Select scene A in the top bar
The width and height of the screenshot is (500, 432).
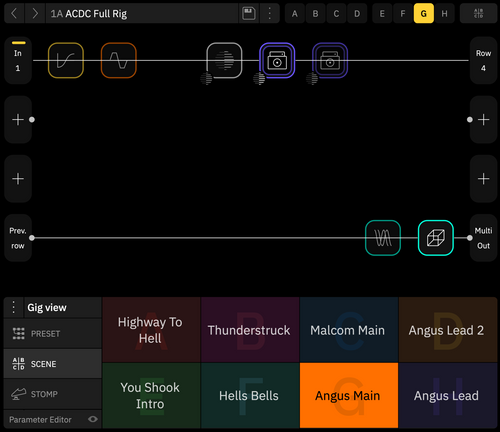tap(295, 14)
